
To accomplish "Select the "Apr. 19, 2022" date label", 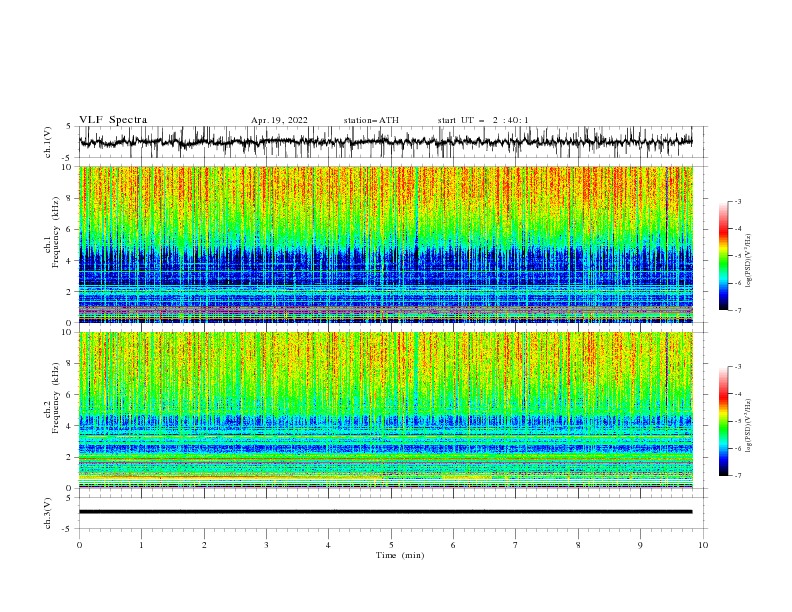I will 279,120.
